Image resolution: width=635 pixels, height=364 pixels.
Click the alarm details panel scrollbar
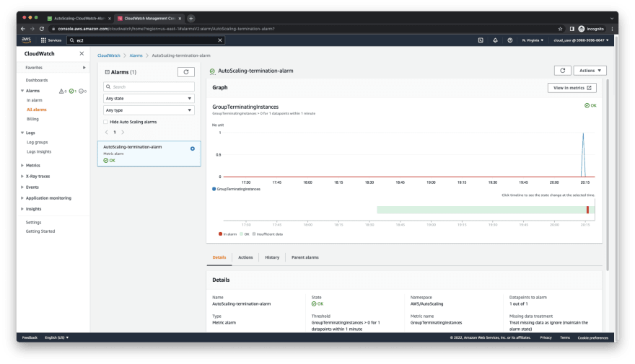pos(608,174)
